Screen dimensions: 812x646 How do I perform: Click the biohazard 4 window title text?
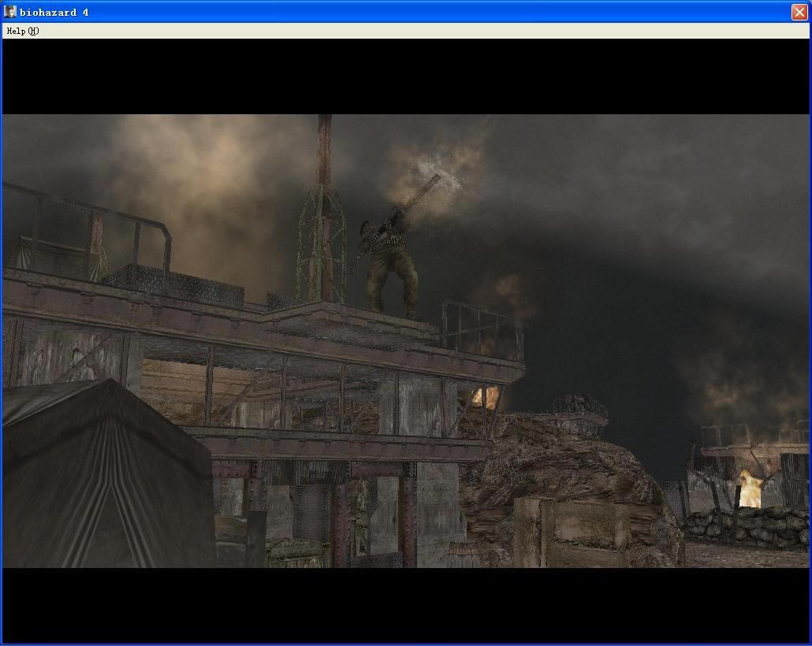(54, 12)
